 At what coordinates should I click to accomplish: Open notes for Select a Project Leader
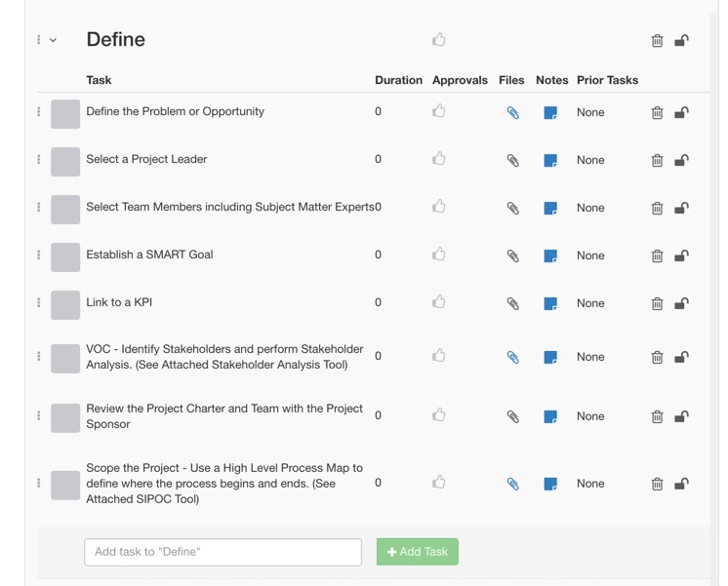click(x=550, y=160)
